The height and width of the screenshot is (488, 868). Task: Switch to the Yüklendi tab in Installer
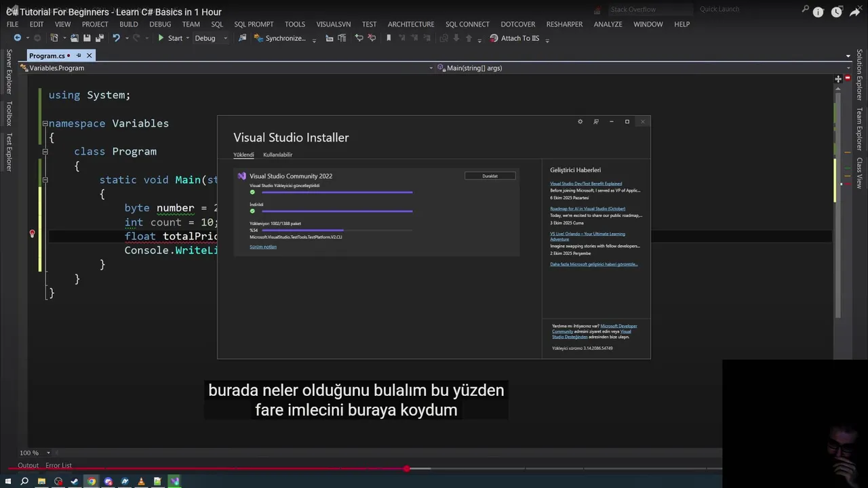(x=243, y=155)
